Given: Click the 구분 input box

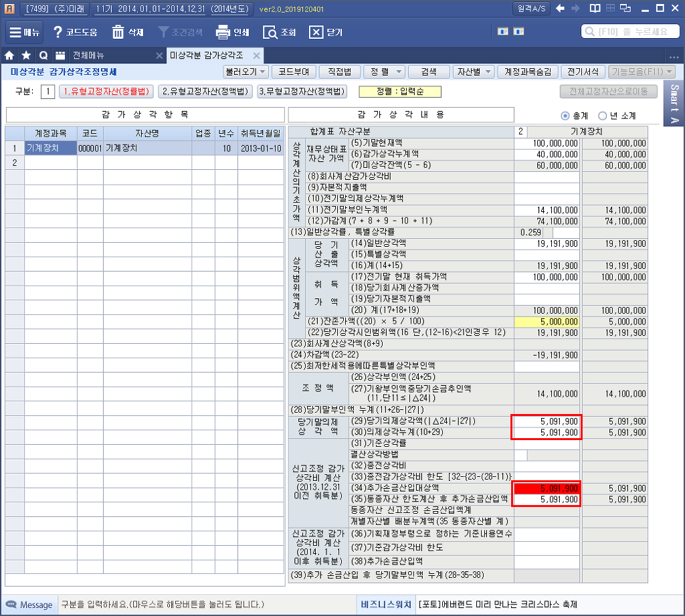Looking at the screenshot, I should [47, 92].
